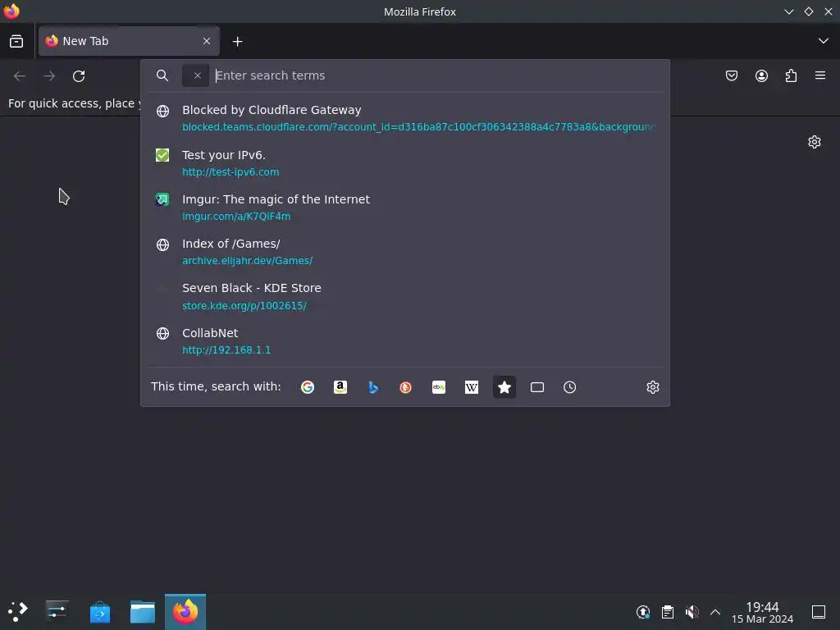Open the KDE application launcher
The image size is (840, 630).
pos(18,611)
